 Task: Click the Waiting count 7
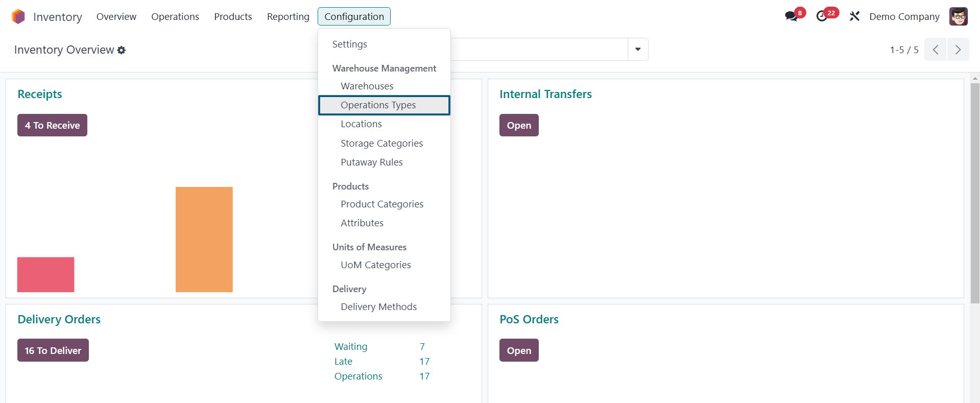click(x=422, y=346)
